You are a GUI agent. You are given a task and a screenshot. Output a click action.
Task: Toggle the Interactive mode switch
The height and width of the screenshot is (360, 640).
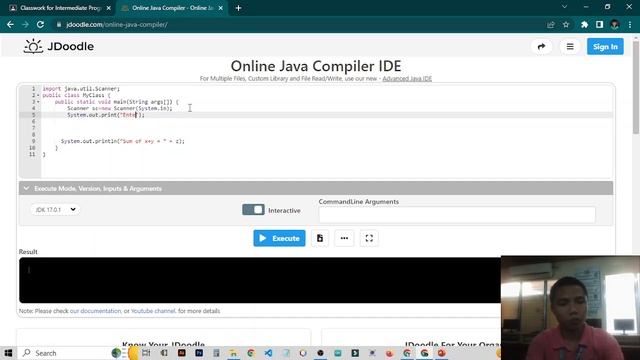tap(253, 210)
